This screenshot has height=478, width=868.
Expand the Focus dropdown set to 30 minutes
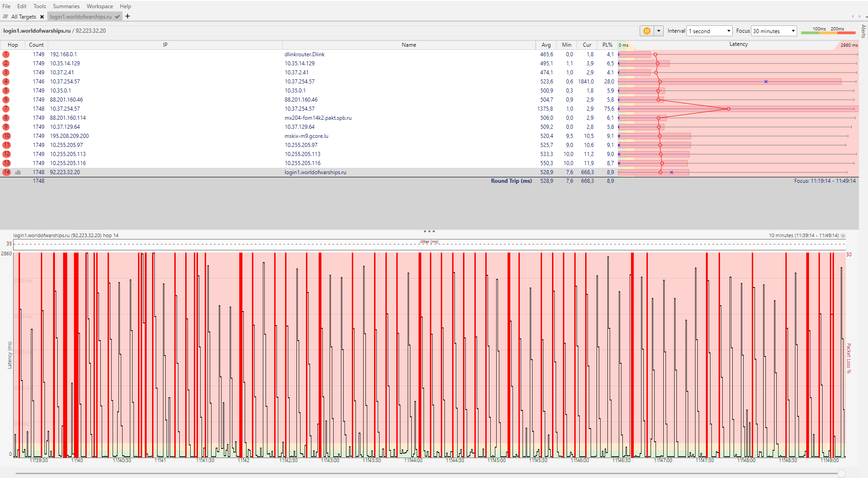[774, 31]
